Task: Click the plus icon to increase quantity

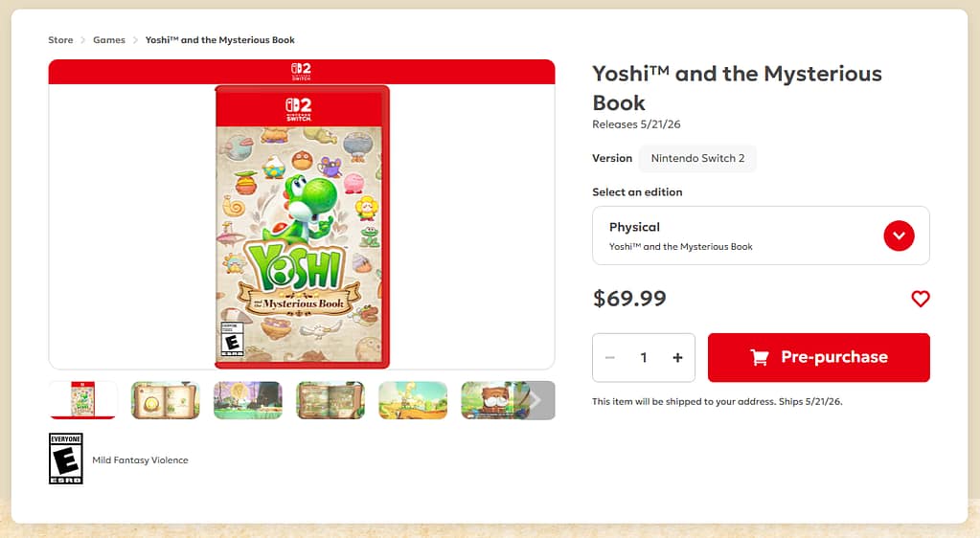Action: 677,358
